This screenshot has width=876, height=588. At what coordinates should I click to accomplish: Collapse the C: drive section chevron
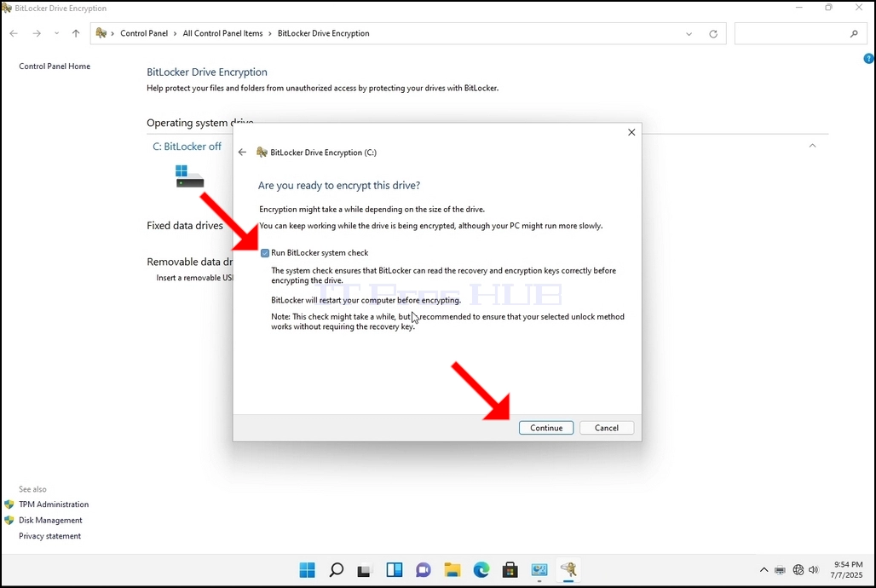click(812, 146)
